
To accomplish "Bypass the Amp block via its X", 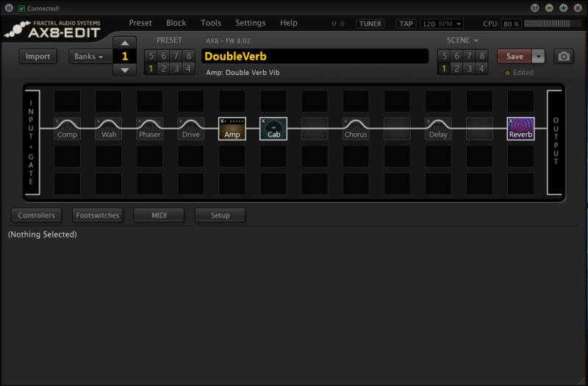I will pyautogui.click(x=222, y=121).
